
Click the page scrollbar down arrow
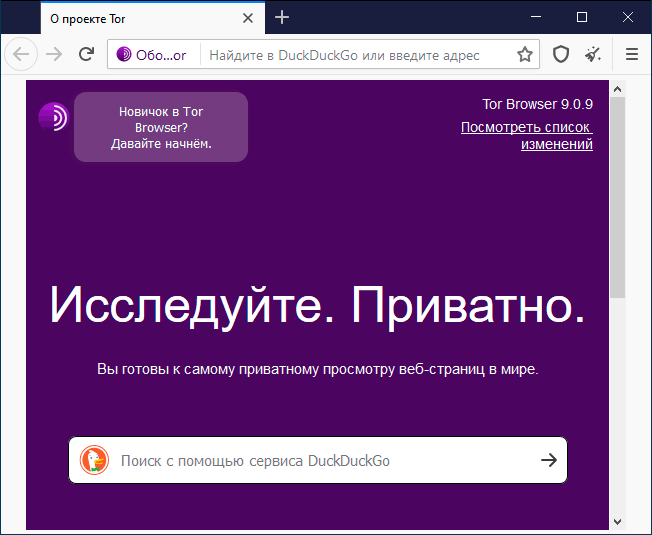[x=617, y=522]
